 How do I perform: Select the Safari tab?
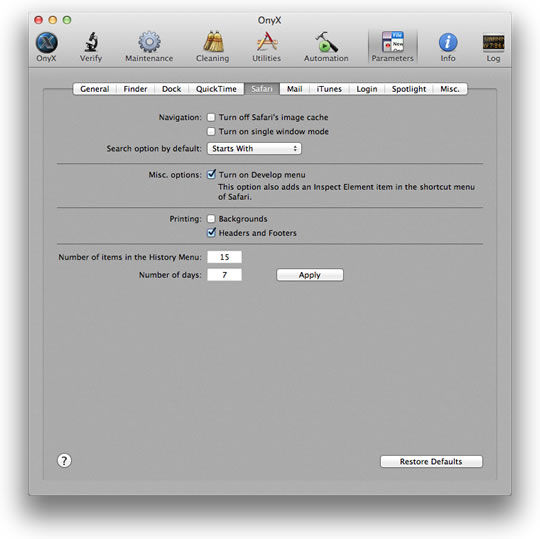tap(262, 89)
